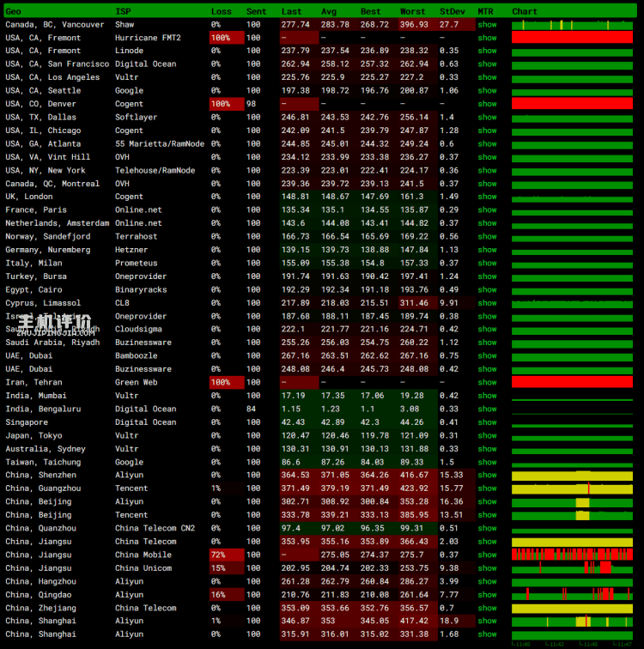Click the 72% loss cell for China Mobile

point(227,555)
